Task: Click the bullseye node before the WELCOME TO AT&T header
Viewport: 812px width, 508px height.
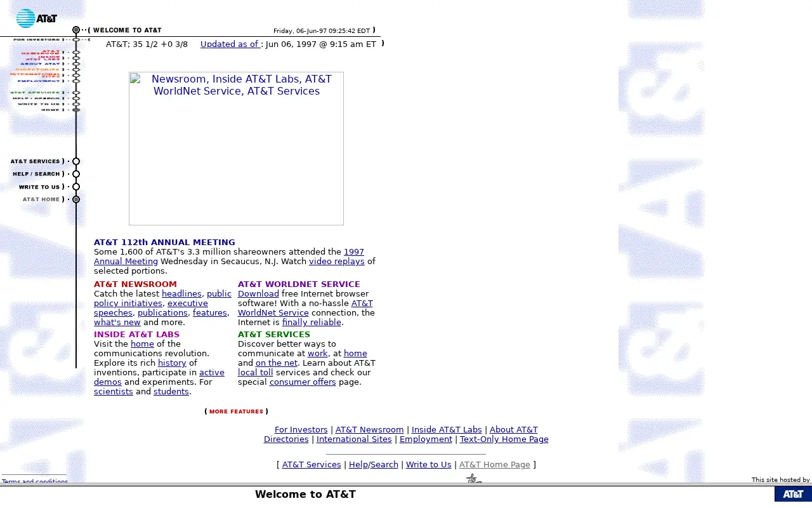Action: (76, 30)
